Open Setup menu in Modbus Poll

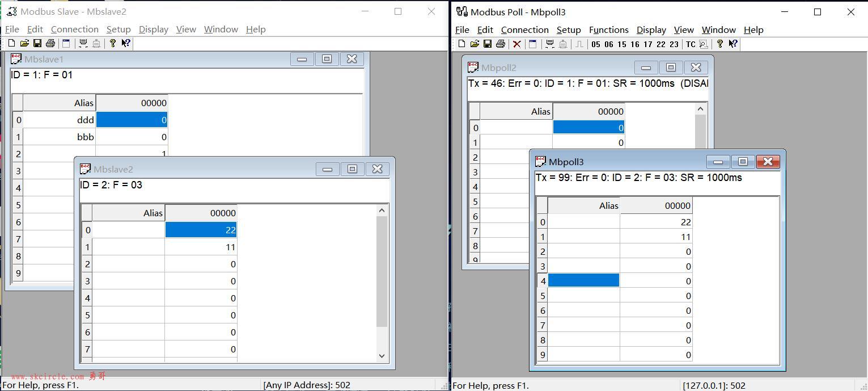coord(569,30)
